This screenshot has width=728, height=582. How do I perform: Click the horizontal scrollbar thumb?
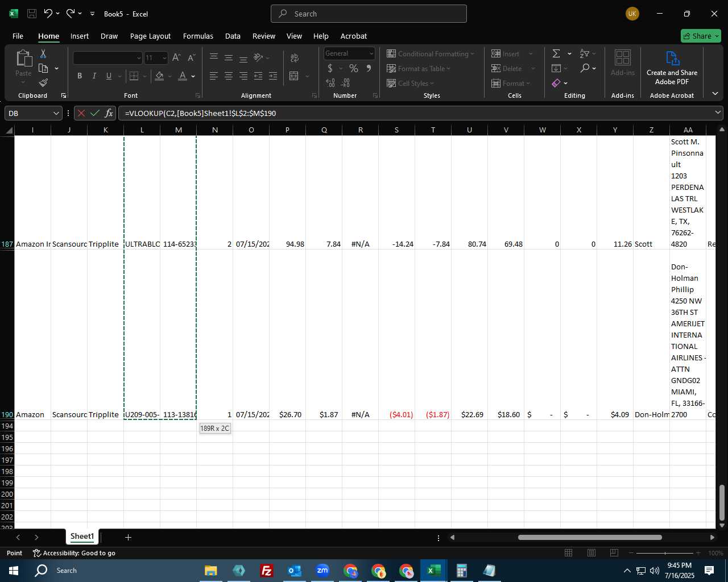click(x=590, y=537)
